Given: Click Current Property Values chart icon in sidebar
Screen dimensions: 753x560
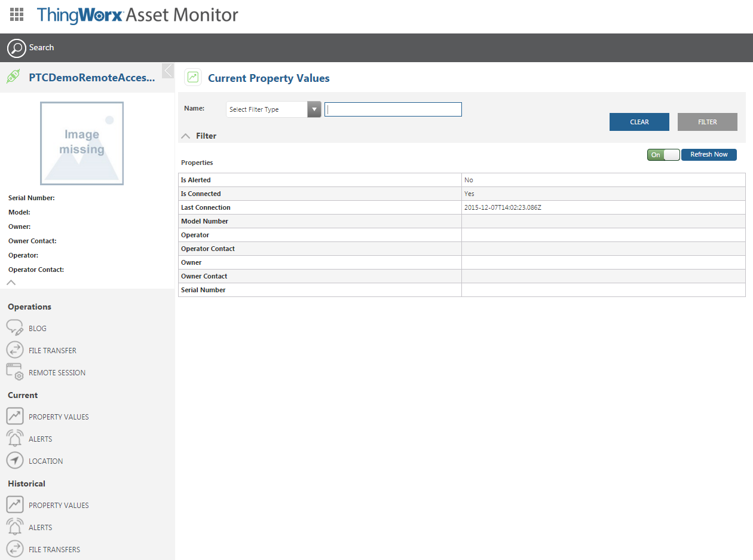Looking at the screenshot, I should click(x=15, y=416).
